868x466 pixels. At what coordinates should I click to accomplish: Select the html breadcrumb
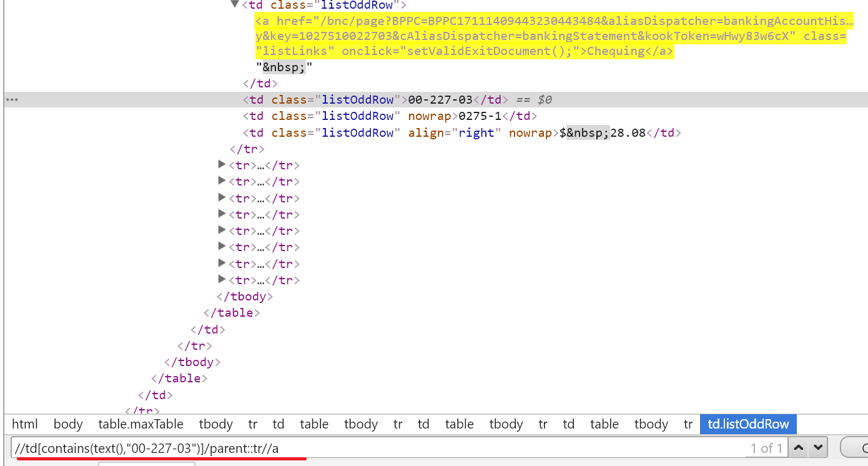coord(25,424)
